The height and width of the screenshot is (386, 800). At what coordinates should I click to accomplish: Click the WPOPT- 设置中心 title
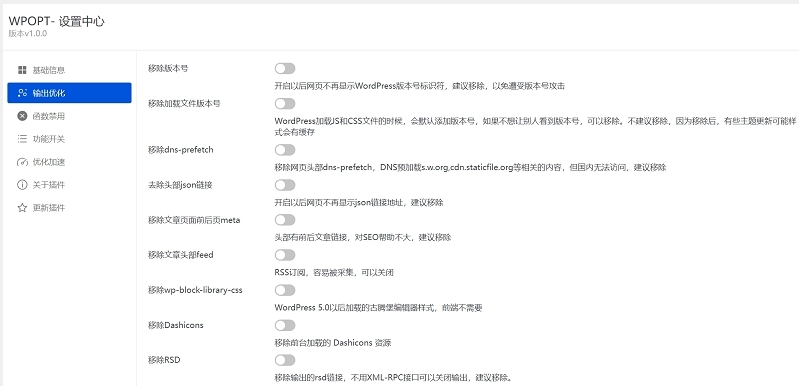pos(57,21)
